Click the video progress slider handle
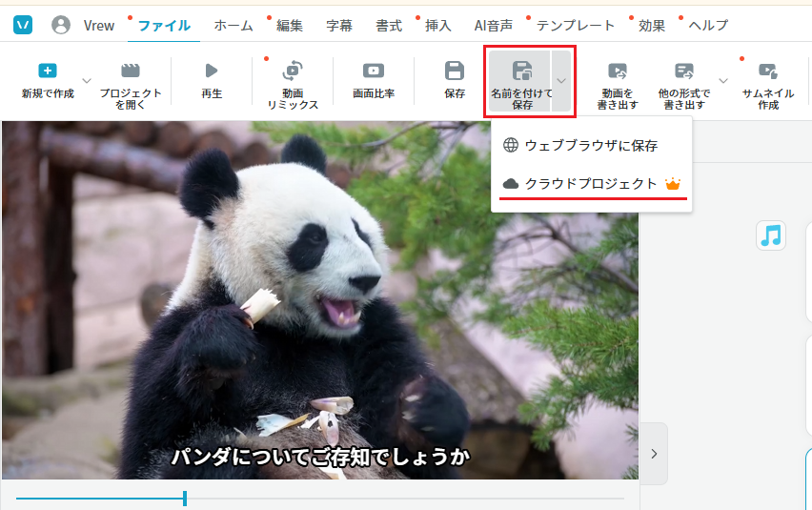 coord(185,499)
